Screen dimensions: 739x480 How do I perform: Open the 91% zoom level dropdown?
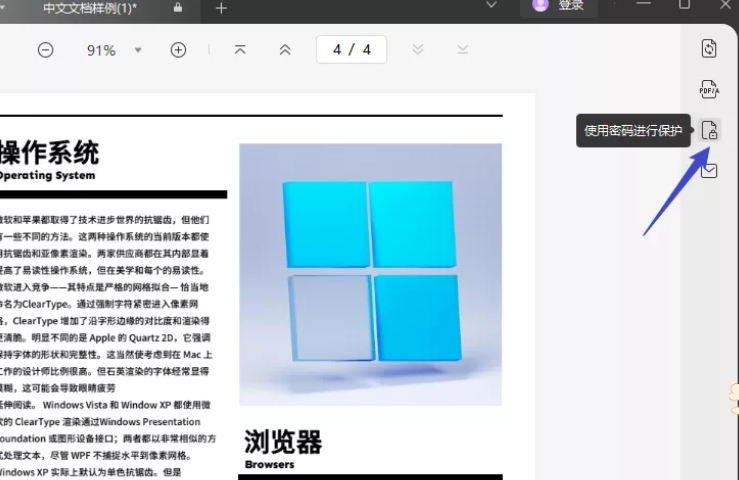click(138, 50)
